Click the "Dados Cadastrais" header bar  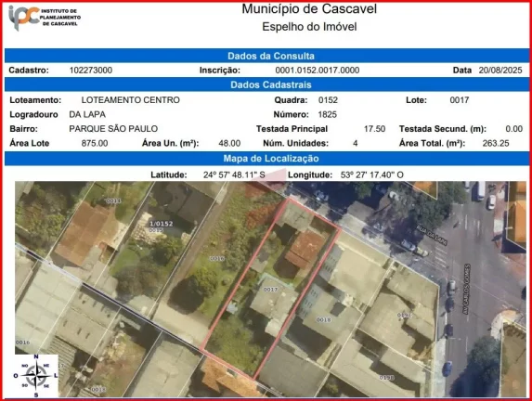click(266, 84)
